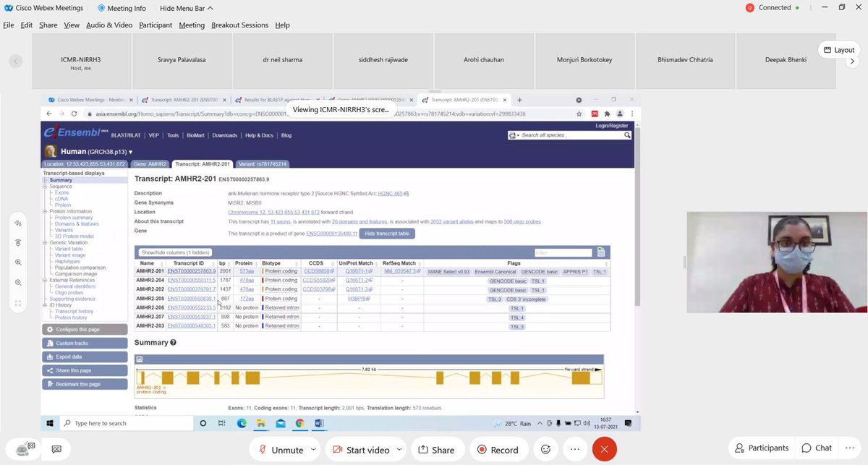Image resolution: width=868 pixels, height=465 pixels.
Task: Open the Share menu in Webex
Action: point(48,25)
